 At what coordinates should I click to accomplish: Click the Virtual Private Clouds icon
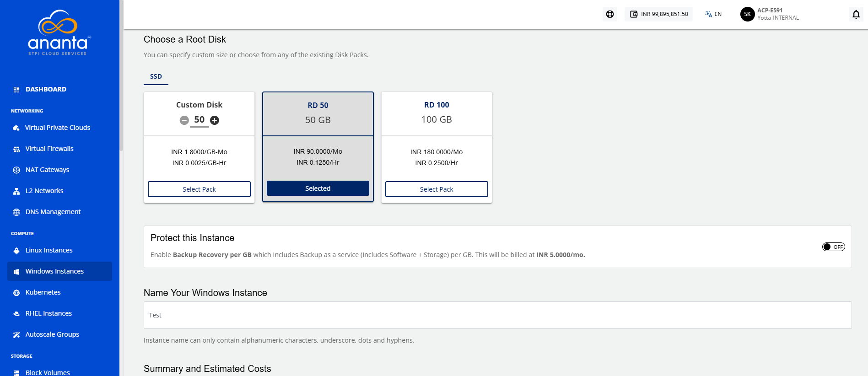16,128
